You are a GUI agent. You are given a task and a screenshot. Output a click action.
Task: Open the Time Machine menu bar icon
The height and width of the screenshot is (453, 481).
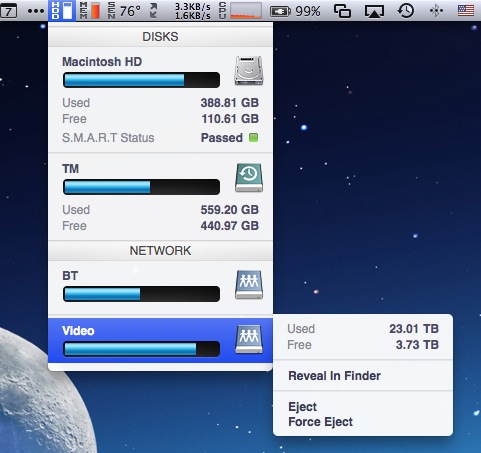(x=406, y=11)
